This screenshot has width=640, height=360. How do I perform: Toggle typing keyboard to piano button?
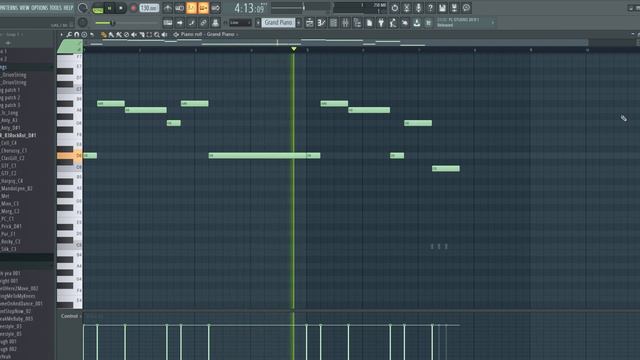(x=168, y=22)
